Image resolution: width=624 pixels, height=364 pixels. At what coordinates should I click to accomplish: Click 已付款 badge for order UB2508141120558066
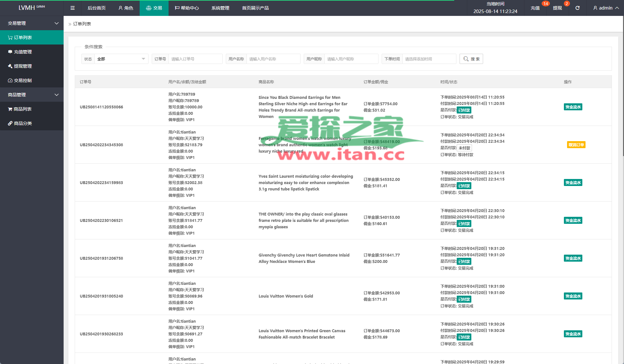click(x=464, y=110)
